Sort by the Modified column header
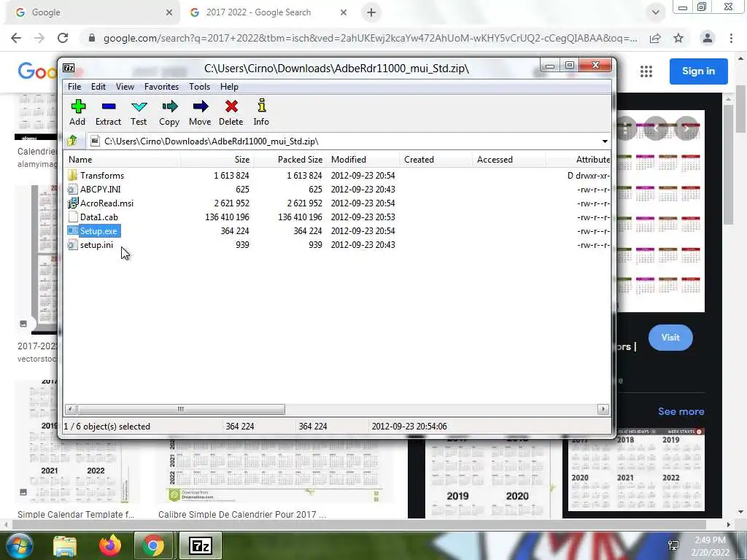This screenshot has width=747, height=560. 363,160
